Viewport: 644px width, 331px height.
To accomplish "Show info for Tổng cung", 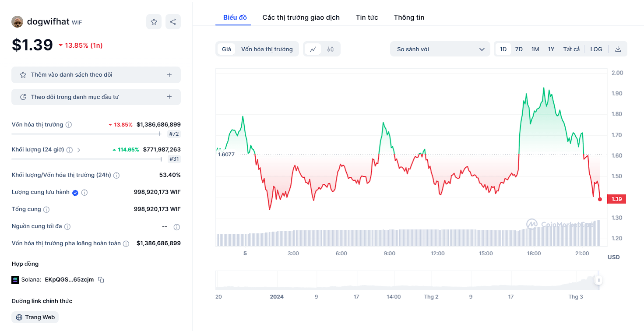I will 46,209.
